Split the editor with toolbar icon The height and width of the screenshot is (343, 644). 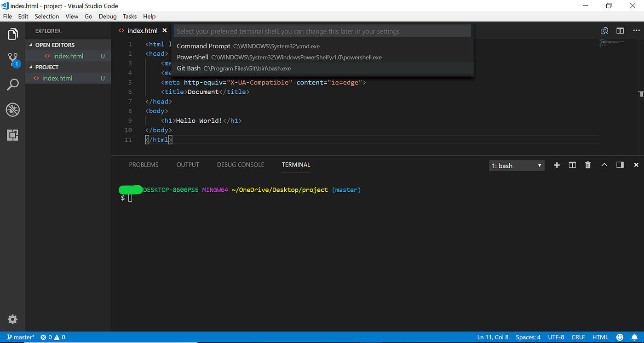pyautogui.click(x=620, y=31)
